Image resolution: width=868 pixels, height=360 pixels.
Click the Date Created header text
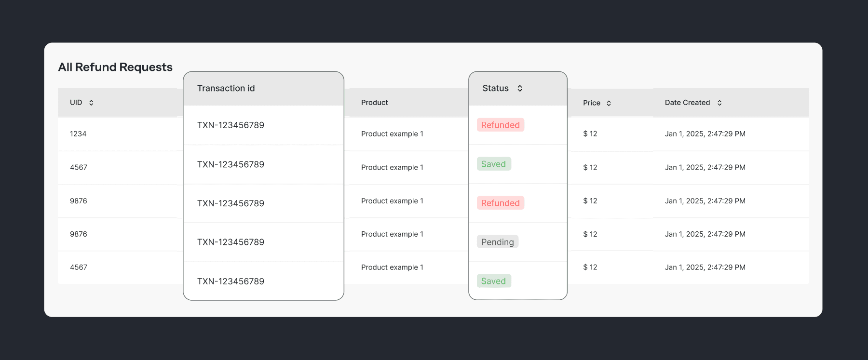pos(687,103)
